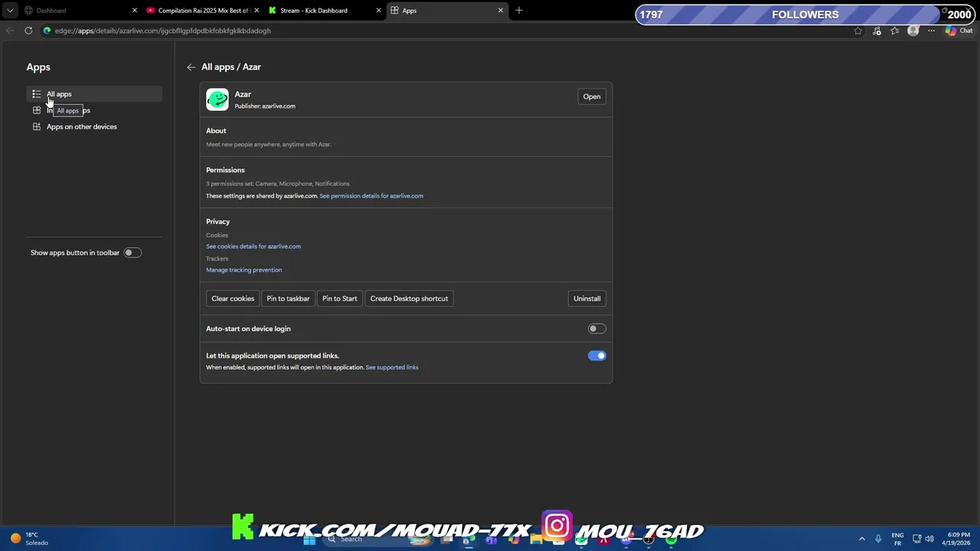Switch to Stream - Kick Dashboard tab
The height and width of the screenshot is (551, 980).
325,11
